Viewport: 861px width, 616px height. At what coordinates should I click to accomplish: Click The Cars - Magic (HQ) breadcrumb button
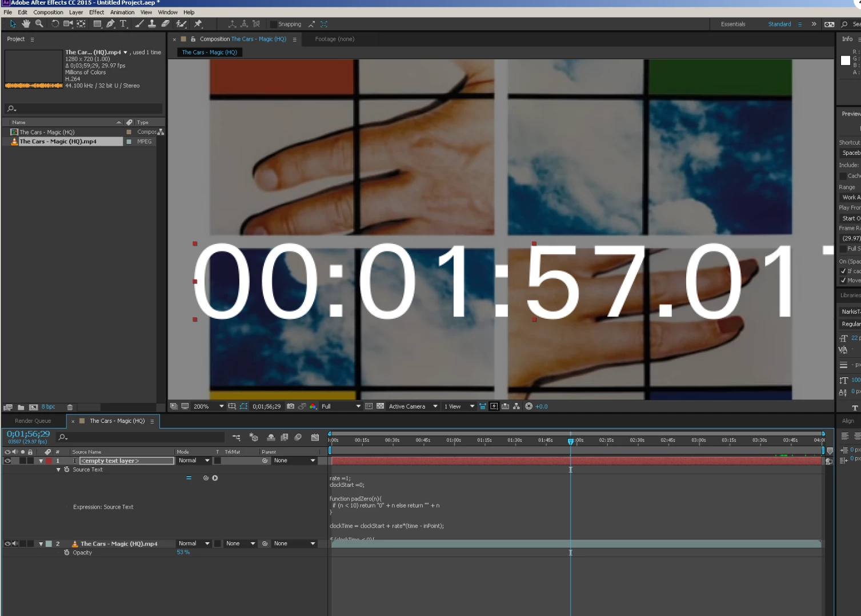coord(209,52)
